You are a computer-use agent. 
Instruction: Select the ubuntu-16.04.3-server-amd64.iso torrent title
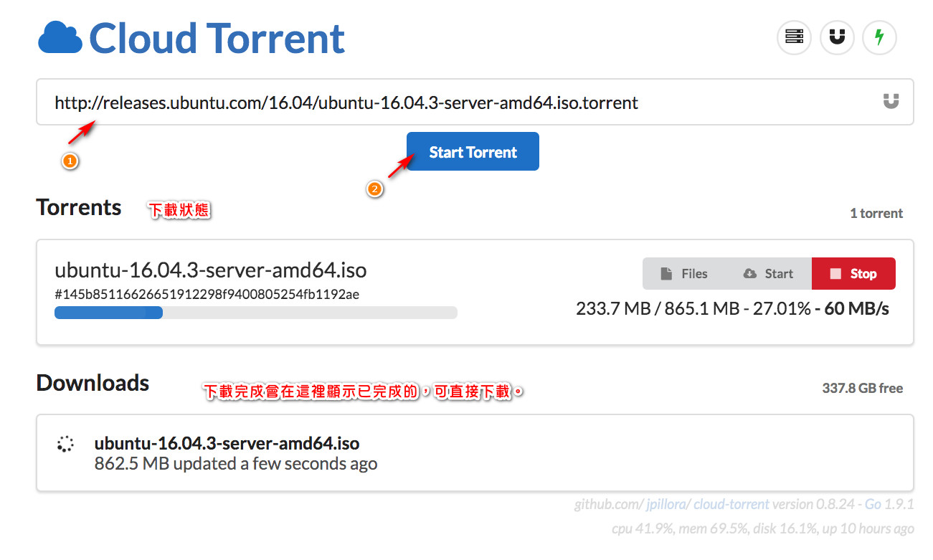(x=210, y=270)
